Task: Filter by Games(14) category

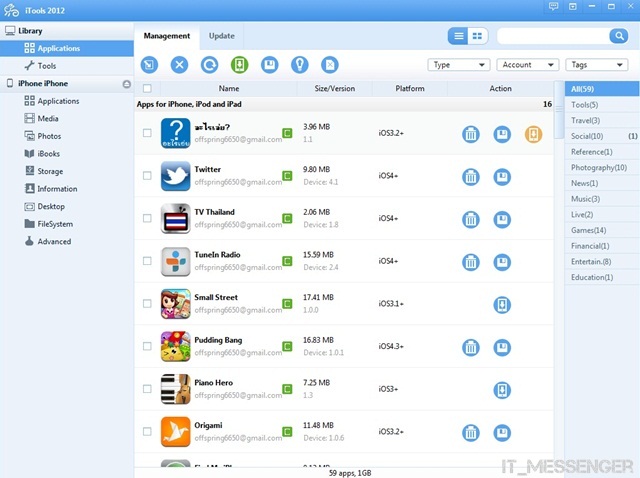Action: 602,230
